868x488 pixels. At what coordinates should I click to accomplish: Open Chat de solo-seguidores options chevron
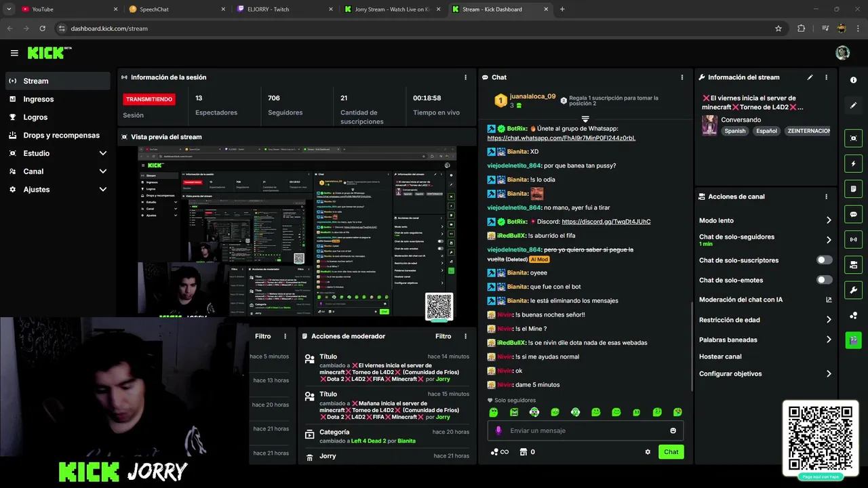(829, 240)
